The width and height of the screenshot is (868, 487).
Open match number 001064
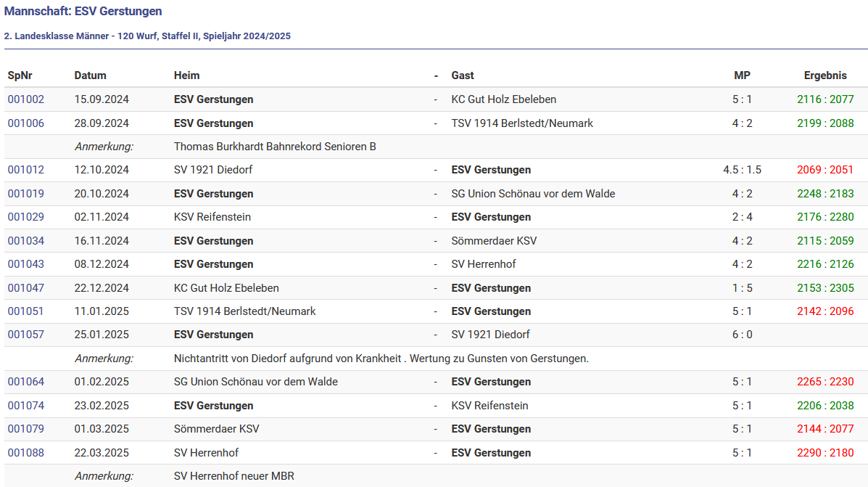tap(26, 382)
